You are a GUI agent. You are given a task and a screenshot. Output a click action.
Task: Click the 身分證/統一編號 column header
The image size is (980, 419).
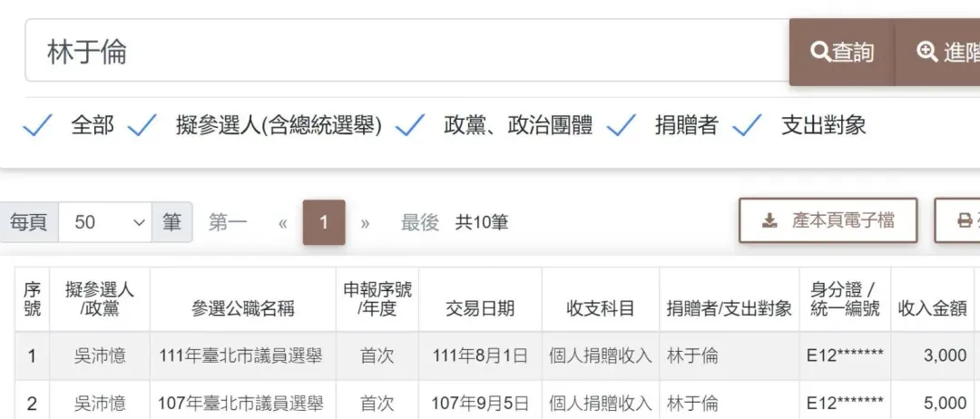coord(845,299)
